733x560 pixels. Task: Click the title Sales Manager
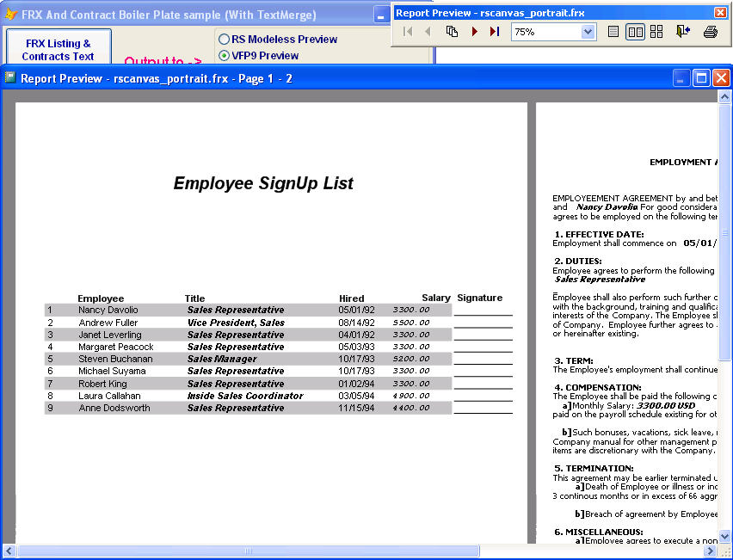click(x=222, y=359)
